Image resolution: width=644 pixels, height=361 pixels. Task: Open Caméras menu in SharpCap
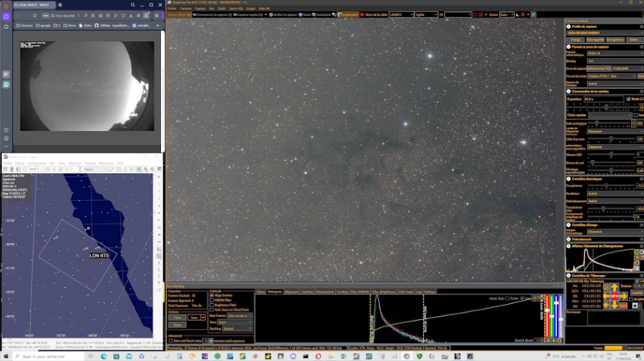click(186, 9)
